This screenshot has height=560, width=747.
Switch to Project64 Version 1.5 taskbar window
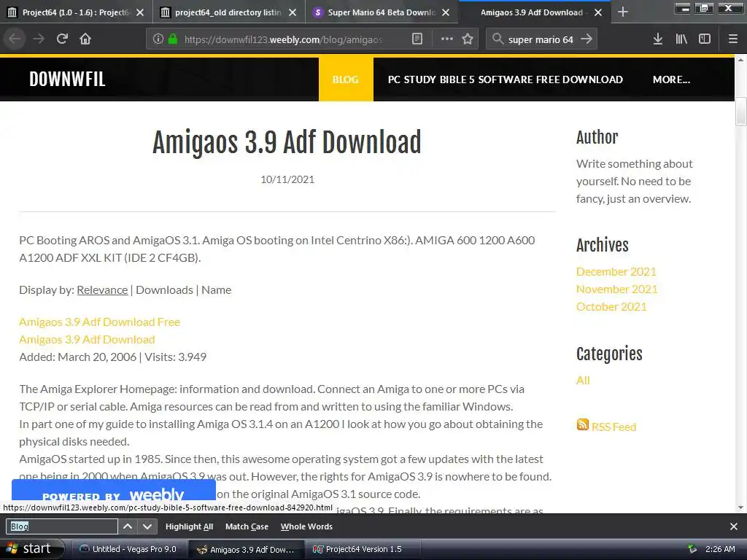(363, 549)
